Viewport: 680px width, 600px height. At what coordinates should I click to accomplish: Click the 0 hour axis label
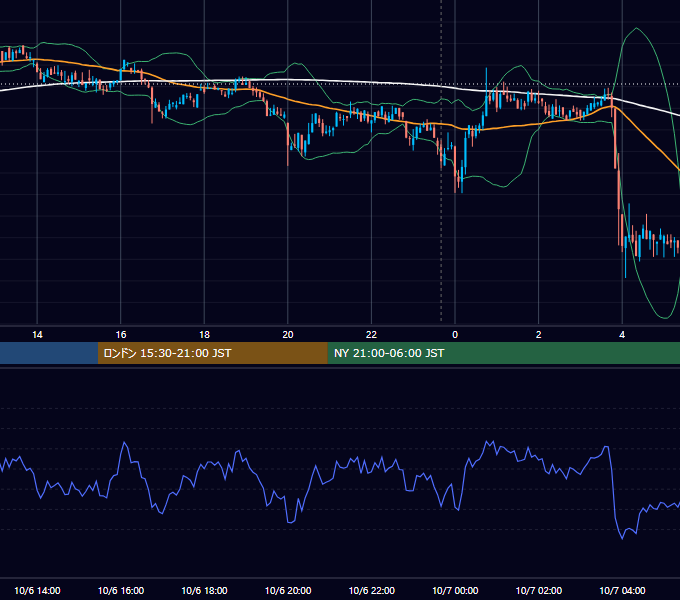[x=455, y=335]
